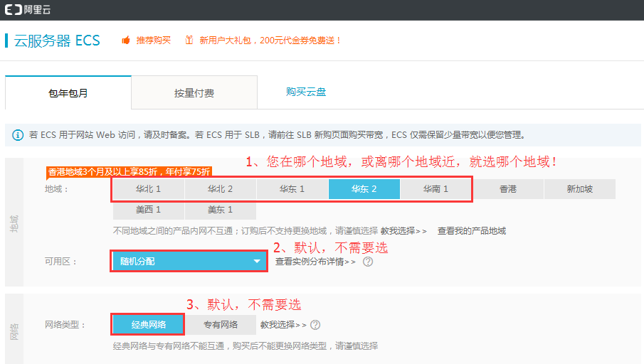Select region 新加坡
Viewport: 644px width, 364px height.
pos(580,189)
